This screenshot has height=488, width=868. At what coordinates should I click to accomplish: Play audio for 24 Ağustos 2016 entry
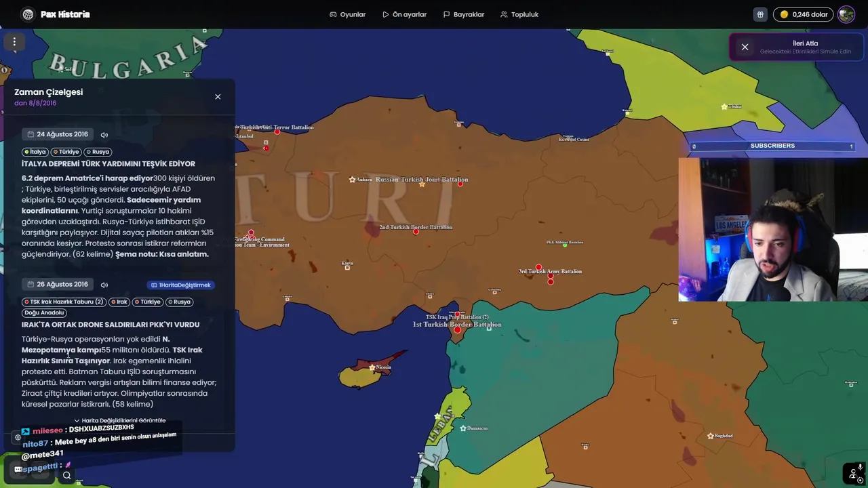click(x=104, y=135)
